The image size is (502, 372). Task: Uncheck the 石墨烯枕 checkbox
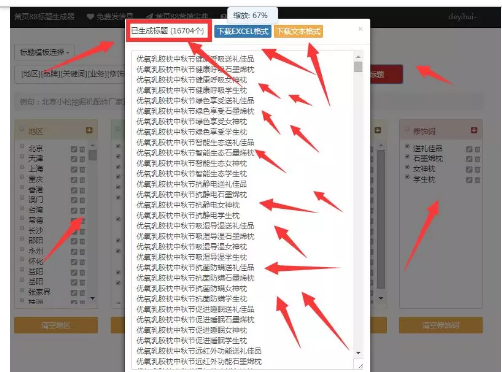pyautogui.click(x=407, y=156)
